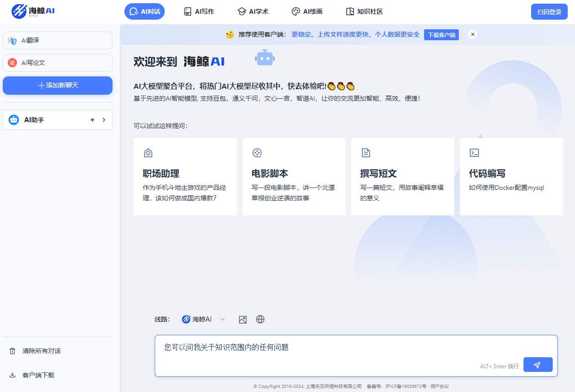Click the 扫码登录 login button
575x392 pixels.
click(x=549, y=12)
